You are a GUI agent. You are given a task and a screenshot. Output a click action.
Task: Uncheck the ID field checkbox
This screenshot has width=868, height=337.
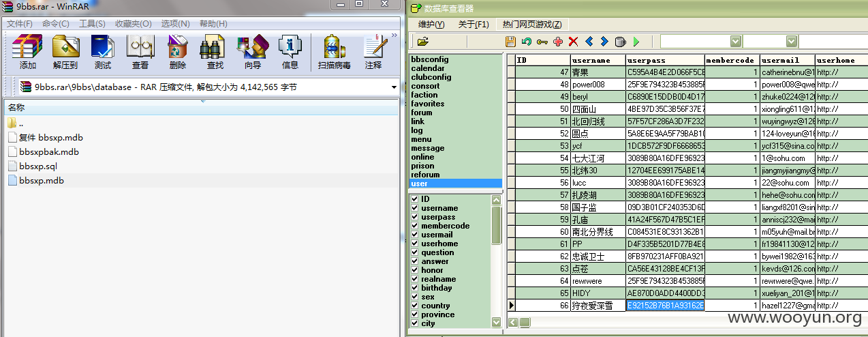tap(415, 199)
